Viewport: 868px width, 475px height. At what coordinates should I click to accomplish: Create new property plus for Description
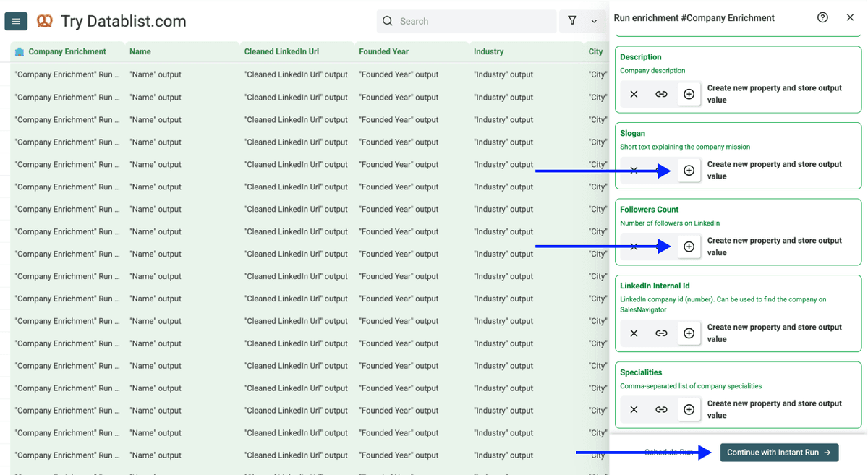[x=689, y=95]
